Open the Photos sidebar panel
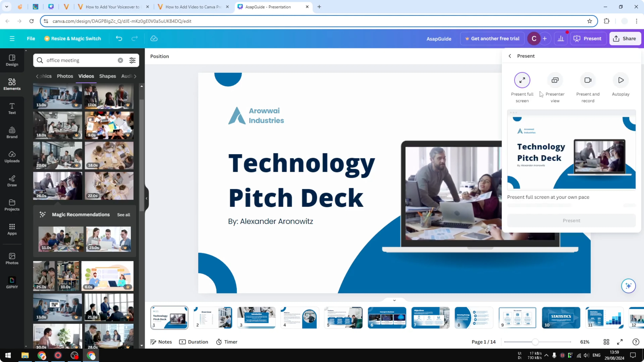 12,259
